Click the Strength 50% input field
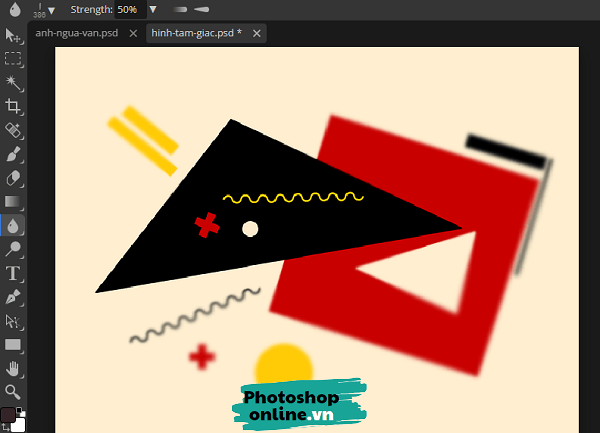 (128, 9)
